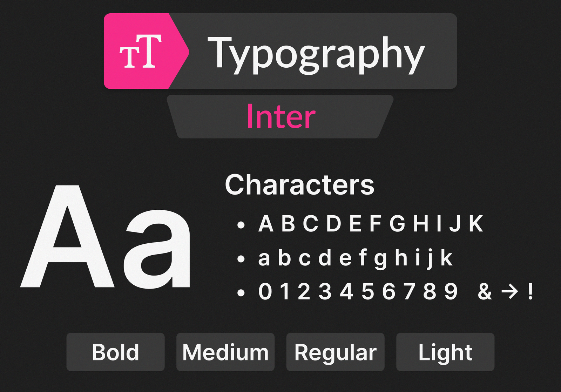Click the bullet before the uppercase letters row
Image resolution: width=561 pixels, height=392 pixels.
point(241,225)
